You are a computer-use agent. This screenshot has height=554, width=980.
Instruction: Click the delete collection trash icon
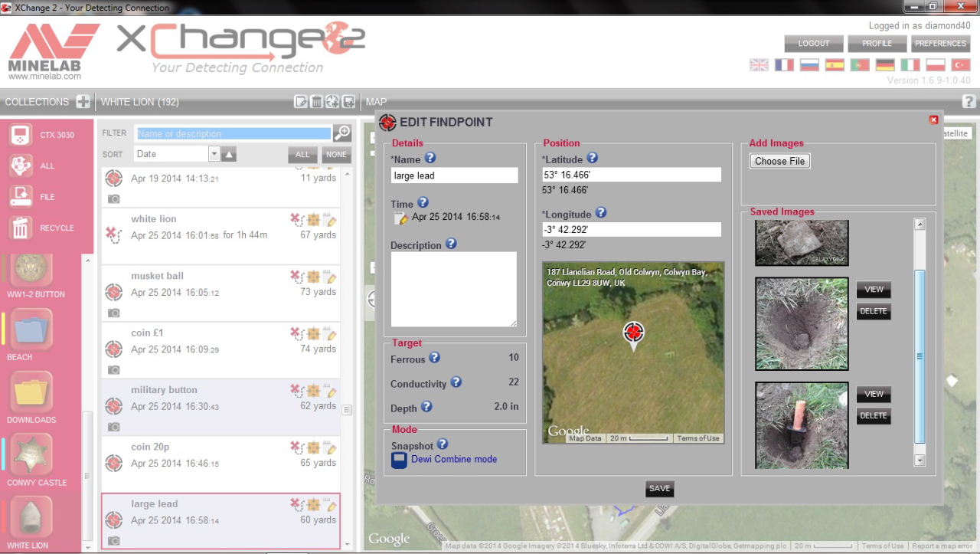tap(316, 102)
